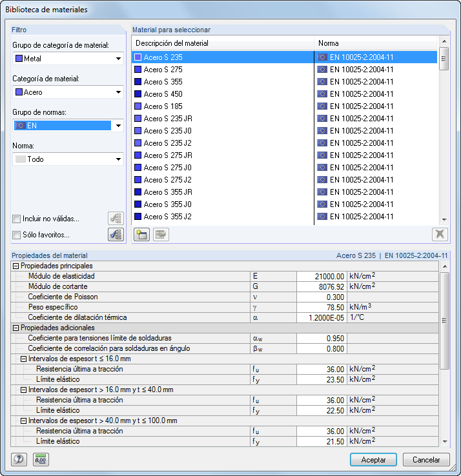Open the Norma Todo dropdown
This screenshot has height=476, width=461.
click(68, 159)
